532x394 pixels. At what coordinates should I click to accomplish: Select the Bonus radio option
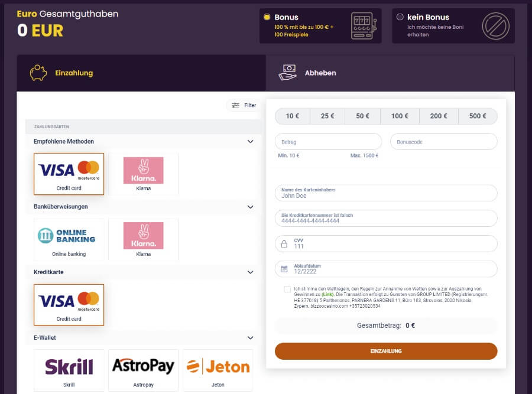[x=267, y=17]
